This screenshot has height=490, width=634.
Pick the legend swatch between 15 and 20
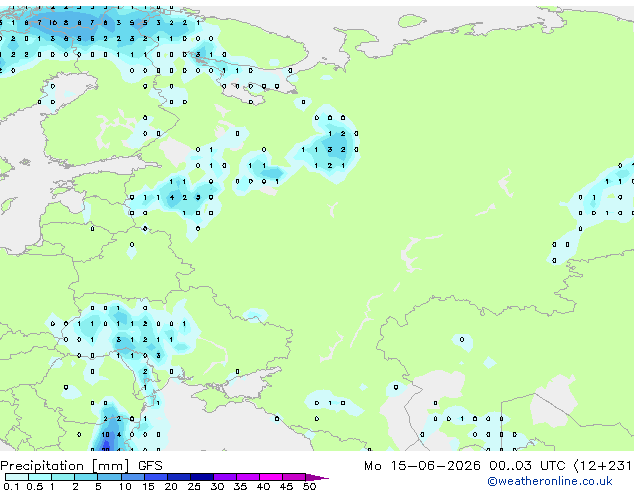(x=156, y=477)
